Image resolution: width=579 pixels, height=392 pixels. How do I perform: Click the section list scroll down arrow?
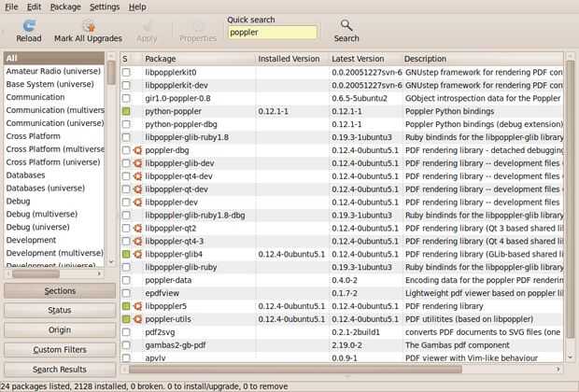111,262
